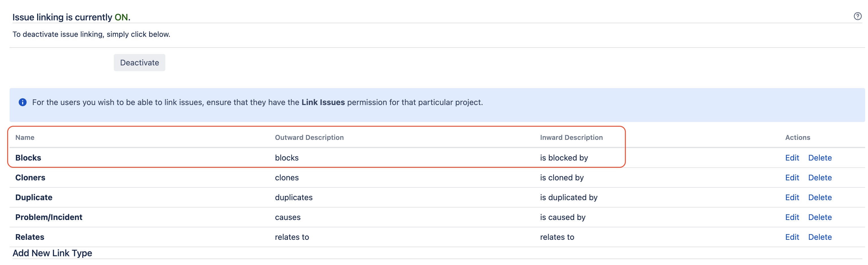Delete the Cloners link type

(820, 177)
